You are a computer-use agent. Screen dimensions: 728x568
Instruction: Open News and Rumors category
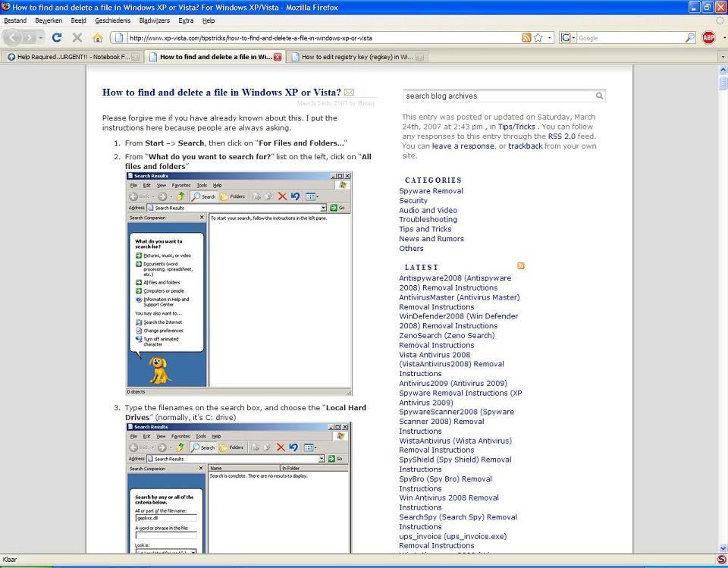431,239
